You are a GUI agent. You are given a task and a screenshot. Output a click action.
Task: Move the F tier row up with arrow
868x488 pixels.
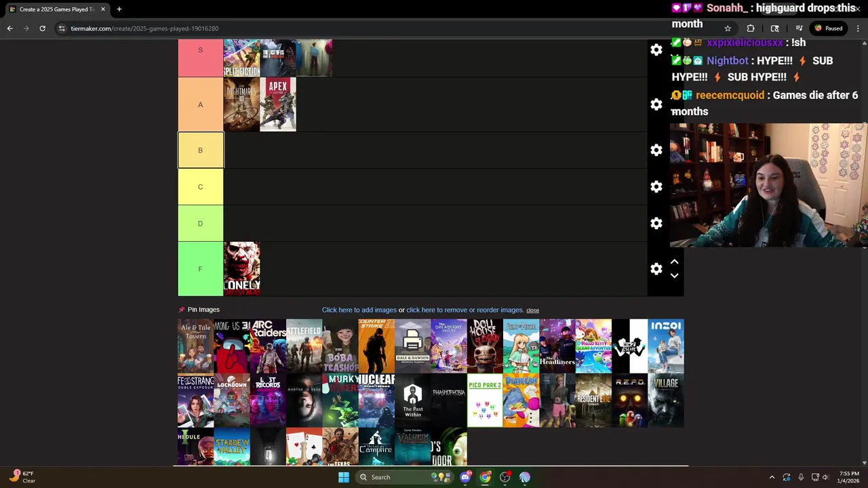pyautogui.click(x=674, y=262)
